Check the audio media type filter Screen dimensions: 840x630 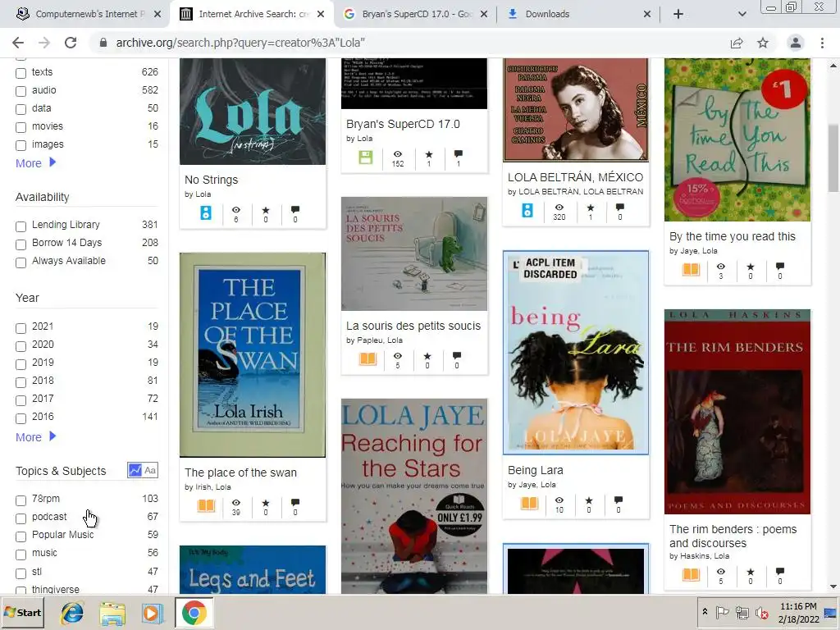[x=21, y=91]
